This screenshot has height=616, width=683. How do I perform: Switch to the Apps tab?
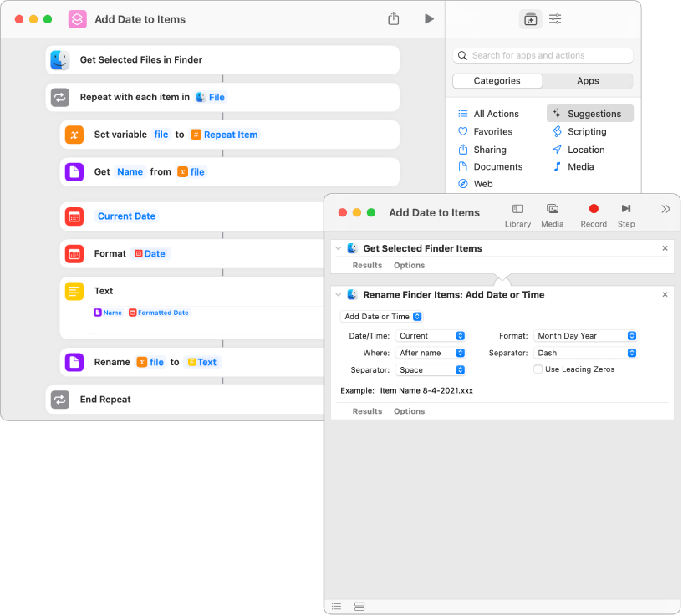[588, 81]
